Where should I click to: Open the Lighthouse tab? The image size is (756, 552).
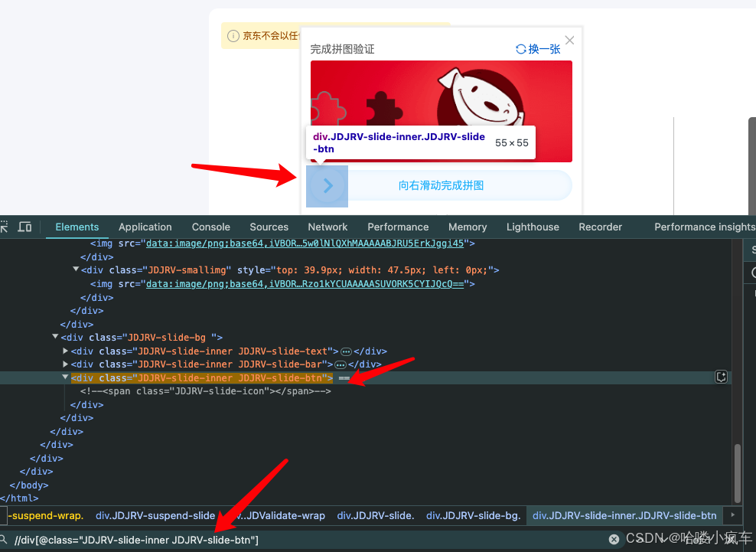coord(533,227)
